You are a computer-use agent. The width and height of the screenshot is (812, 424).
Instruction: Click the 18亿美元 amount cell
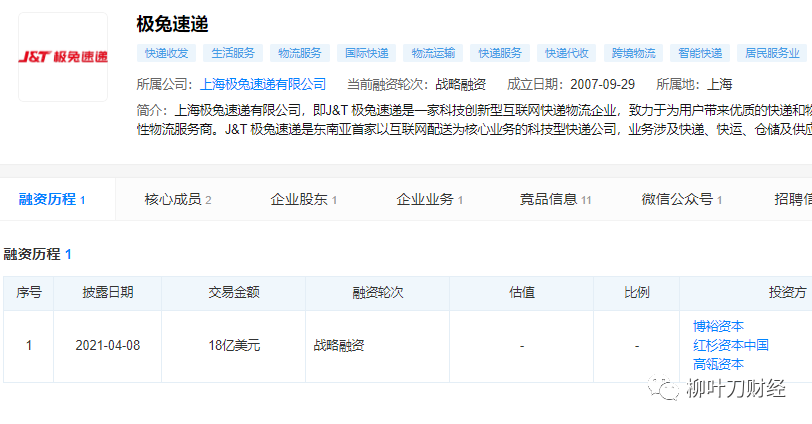(234, 345)
